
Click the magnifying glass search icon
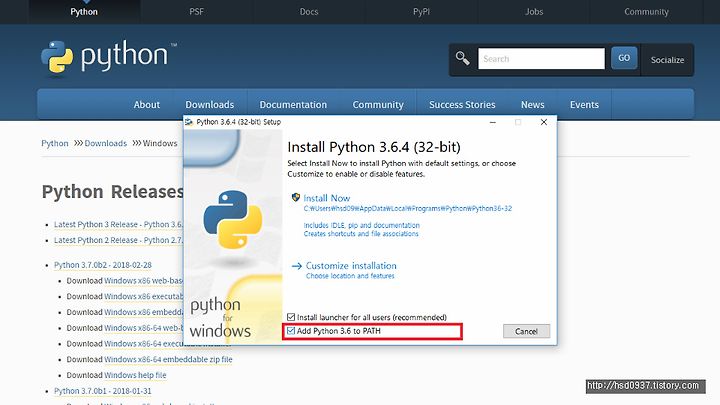pyautogui.click(x=462, y=58)
